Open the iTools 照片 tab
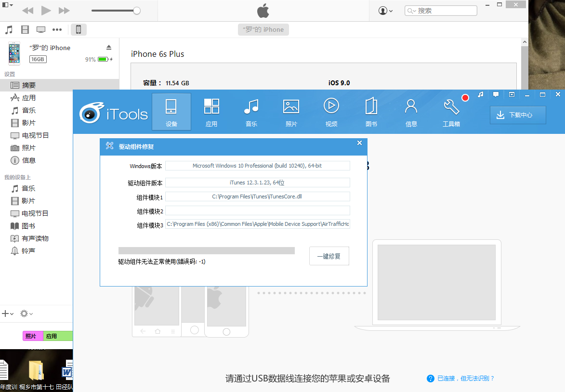 coord(291,112)
